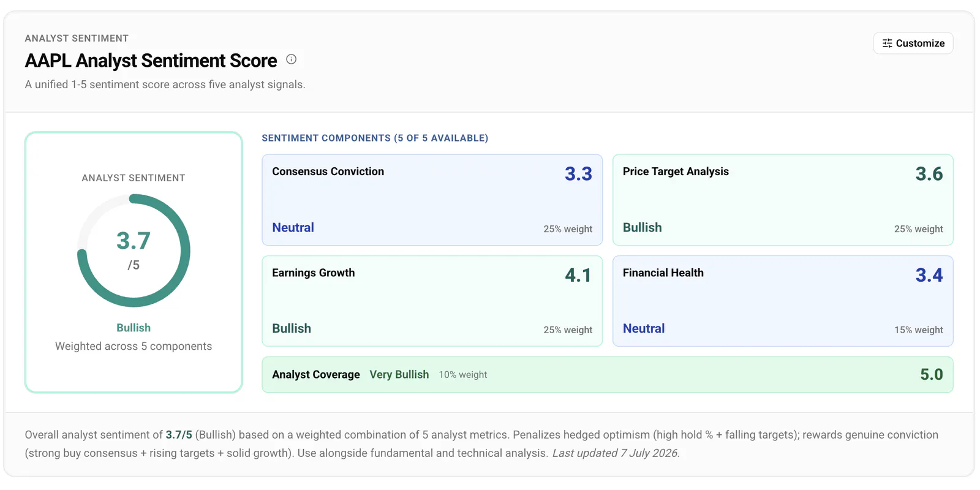
Task: Click the Bullish label under the gauge
Action: [x=134, y=328]
